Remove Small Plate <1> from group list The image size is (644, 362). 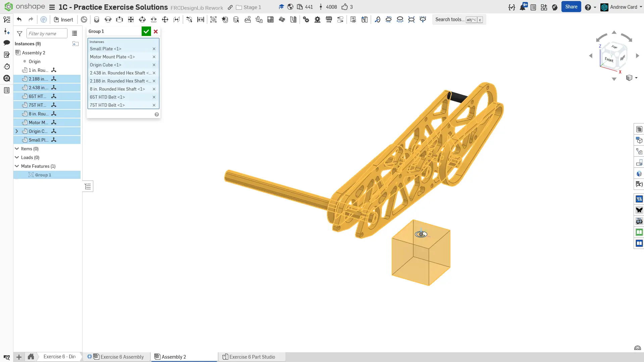pos(154,49)
